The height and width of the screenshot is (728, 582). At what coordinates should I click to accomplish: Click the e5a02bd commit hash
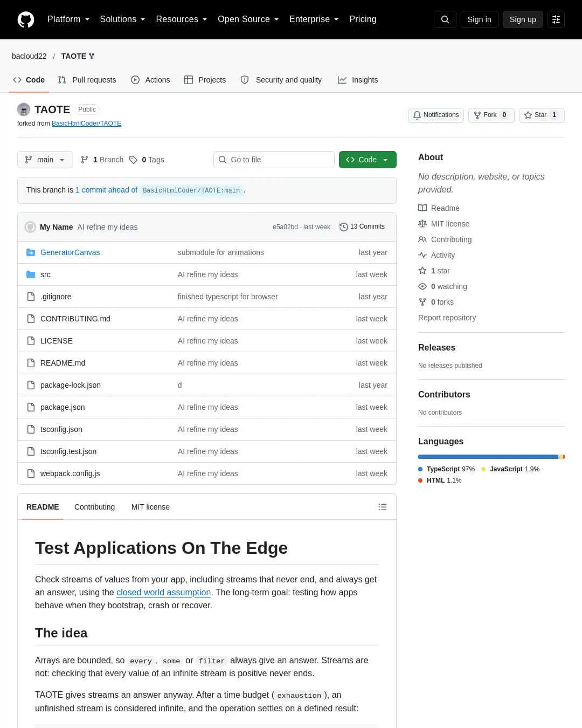(285, 227)
